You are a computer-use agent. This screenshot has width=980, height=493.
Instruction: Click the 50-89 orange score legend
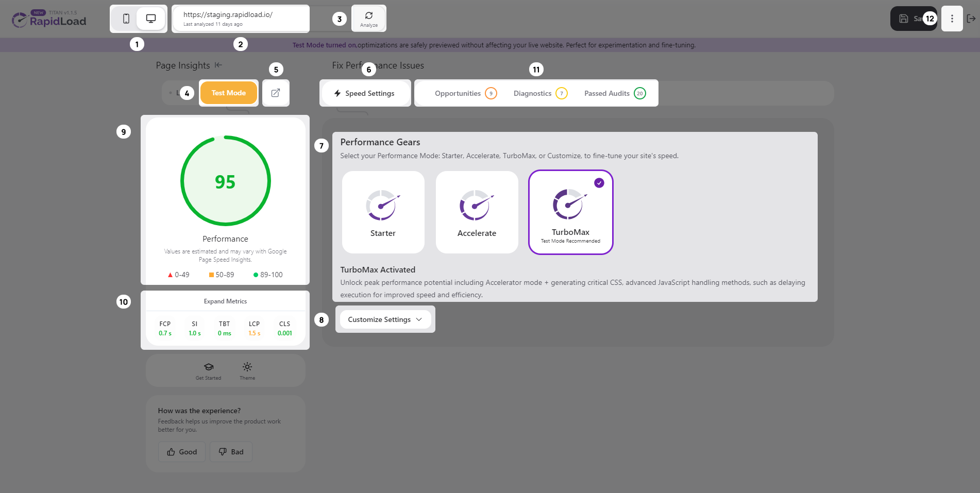pyautogui.click(x=222, y=275)
